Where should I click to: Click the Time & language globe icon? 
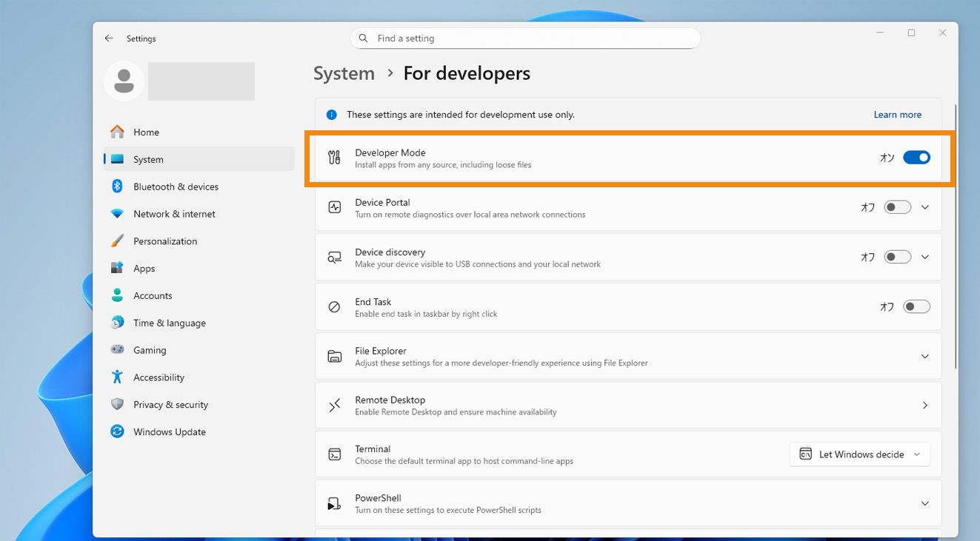(117, 323)
